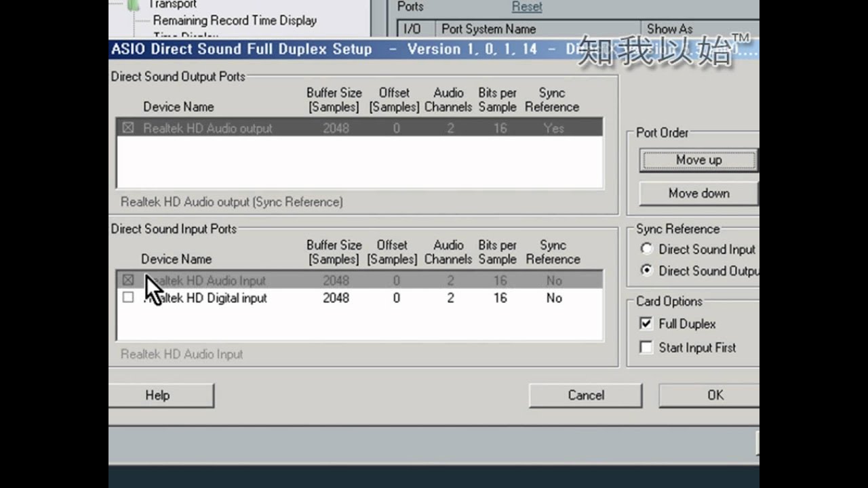The width and height of the screenshot is (868, 488).
Task: Click the Move up button
Action: point(698,160)
